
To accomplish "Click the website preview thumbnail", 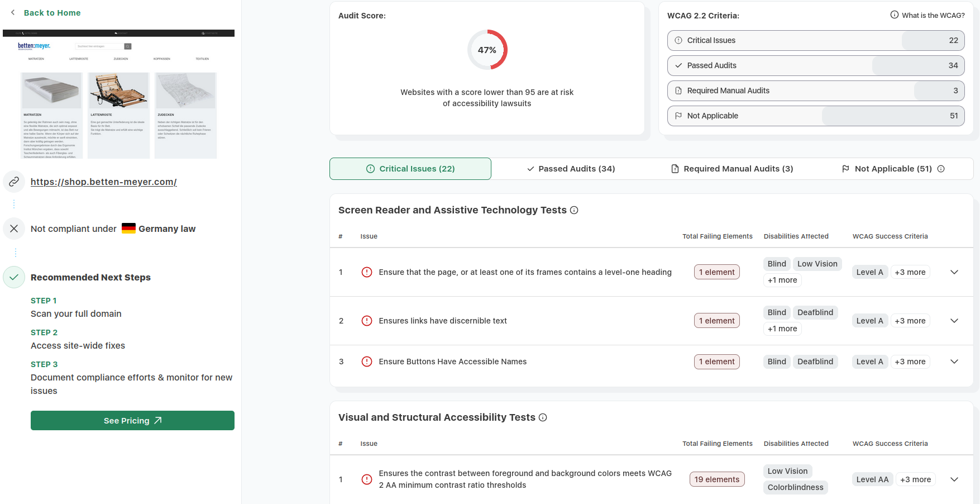I will tap(118, 94).
